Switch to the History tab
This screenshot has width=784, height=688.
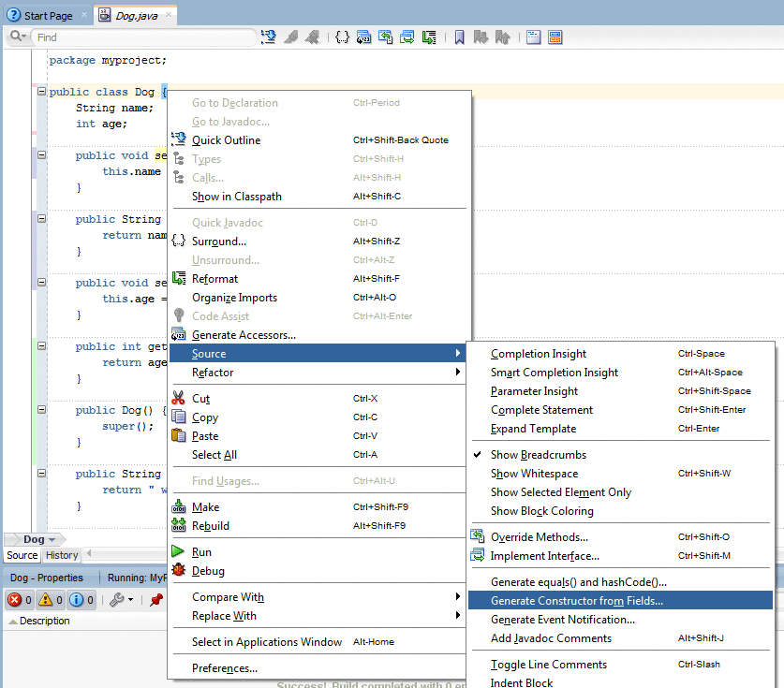pyautogui.click(x=62, y=555)
